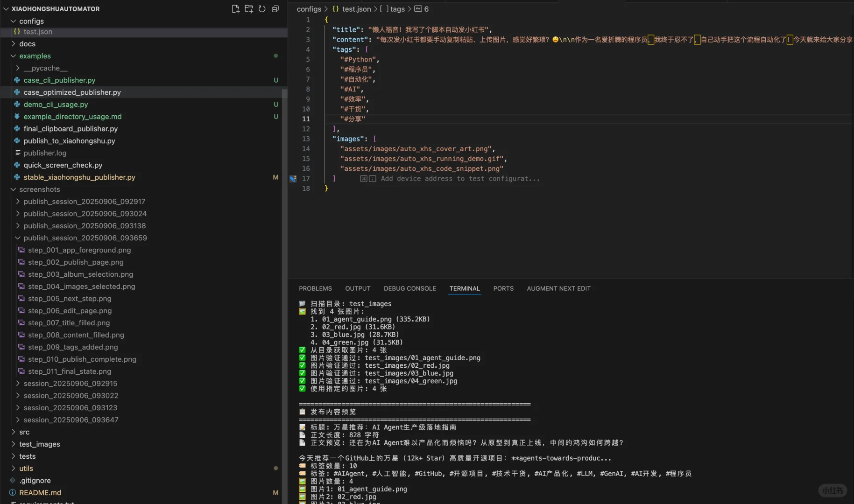Place cursor on editor line 11 "#分享"
Image resolution: width=854 pixels, height=504 pixels.
tap(353, 119)
